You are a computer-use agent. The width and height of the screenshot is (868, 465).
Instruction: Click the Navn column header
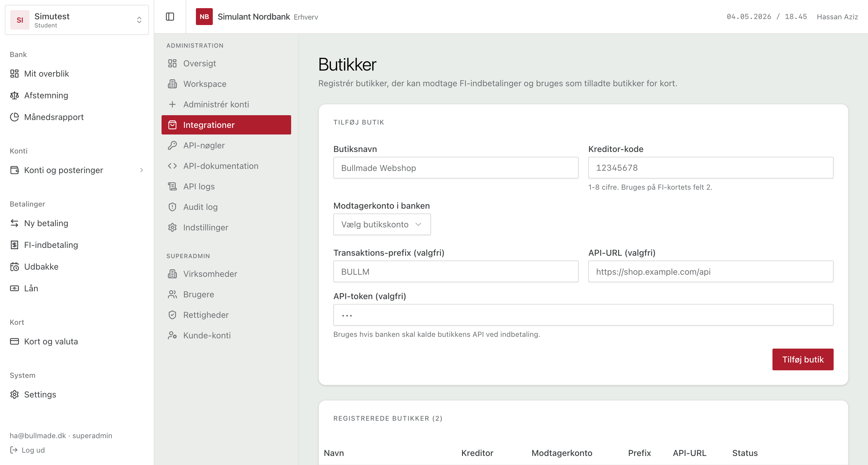click(334, 453)
